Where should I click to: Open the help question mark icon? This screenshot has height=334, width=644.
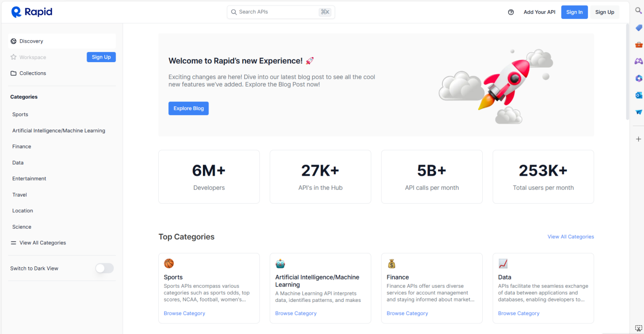point(511,12)
